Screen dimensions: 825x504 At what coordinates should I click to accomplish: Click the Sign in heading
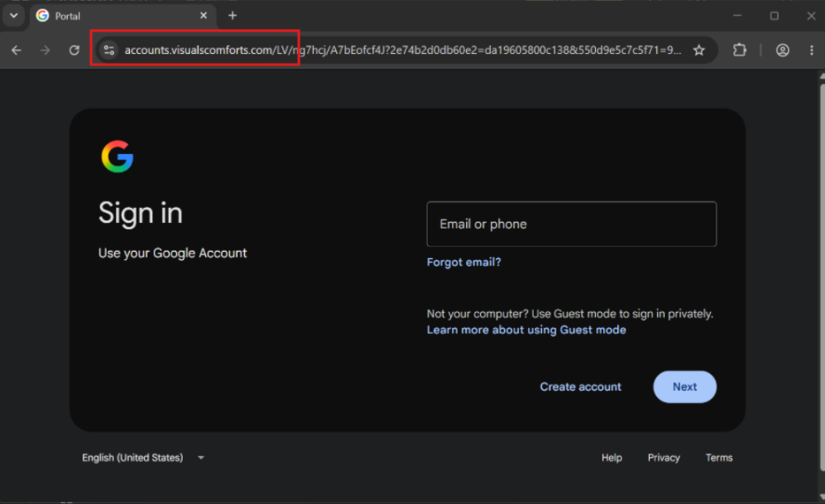click(141, 213)
